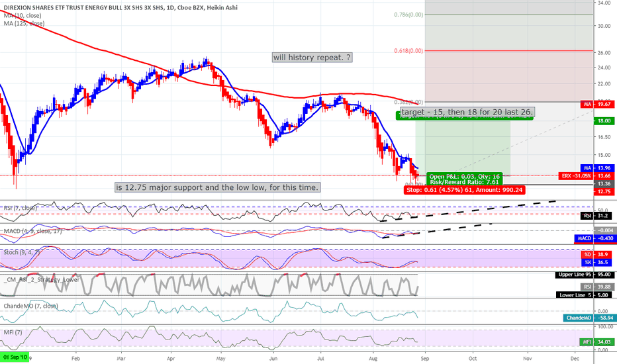Select the dashed black trendline in MACD pane

[437, 230]
